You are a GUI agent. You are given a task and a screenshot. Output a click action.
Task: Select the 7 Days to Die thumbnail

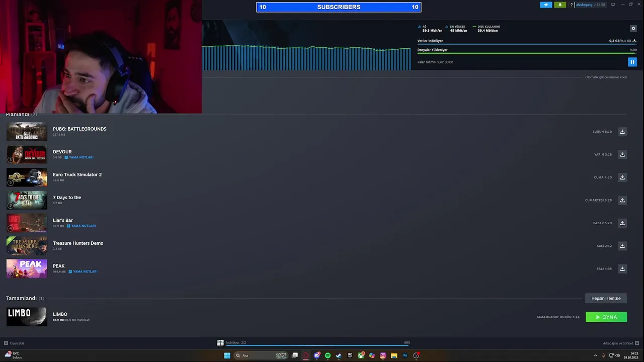coord(27,200)
